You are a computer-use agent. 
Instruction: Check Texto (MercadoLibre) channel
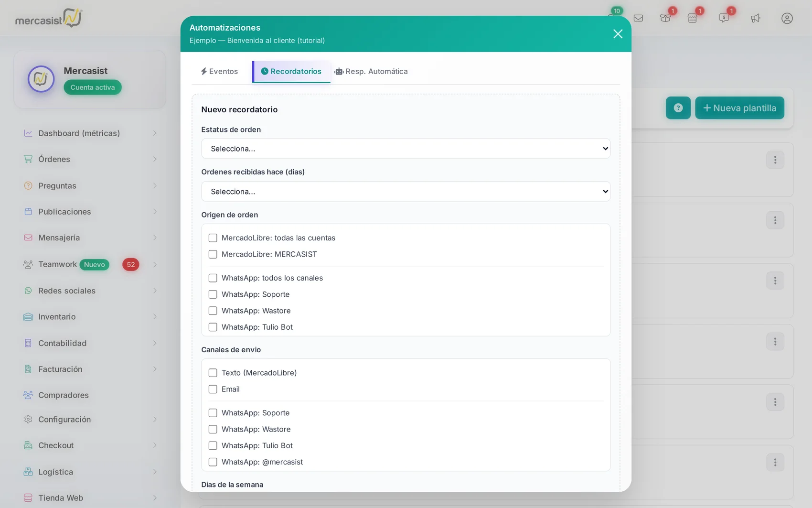click(x=213, y=373)
